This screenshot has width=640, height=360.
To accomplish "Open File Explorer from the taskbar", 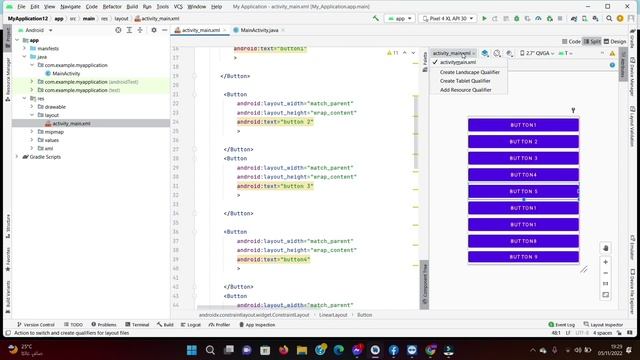I will coord(302,350).
